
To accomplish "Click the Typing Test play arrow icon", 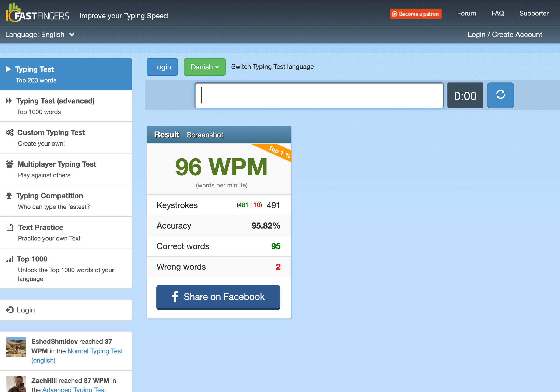I will [9, 69].
